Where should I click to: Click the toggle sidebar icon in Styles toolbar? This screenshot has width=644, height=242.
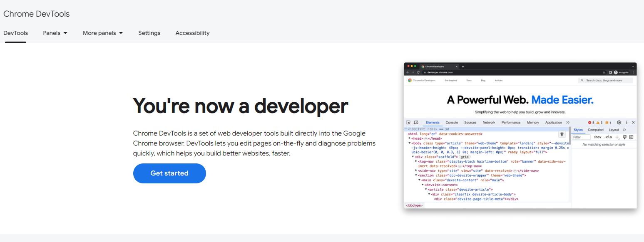631,137
